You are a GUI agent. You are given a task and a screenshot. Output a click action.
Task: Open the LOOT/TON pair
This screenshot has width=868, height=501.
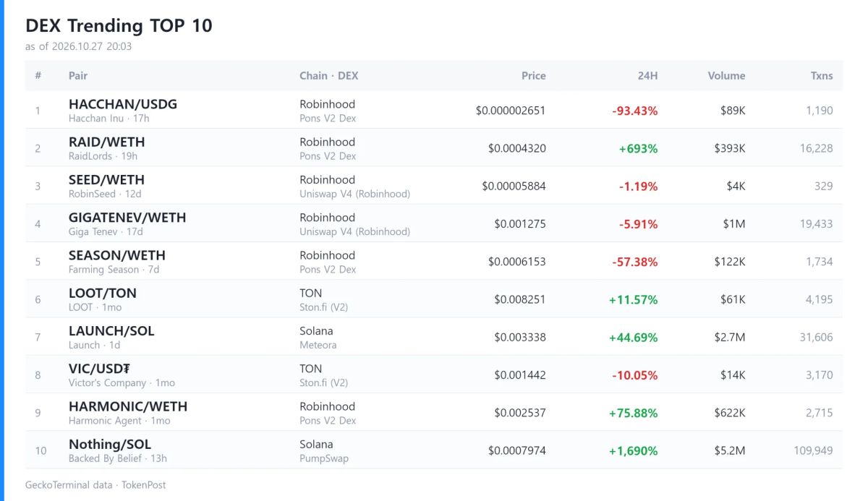[x=103, y=293]
